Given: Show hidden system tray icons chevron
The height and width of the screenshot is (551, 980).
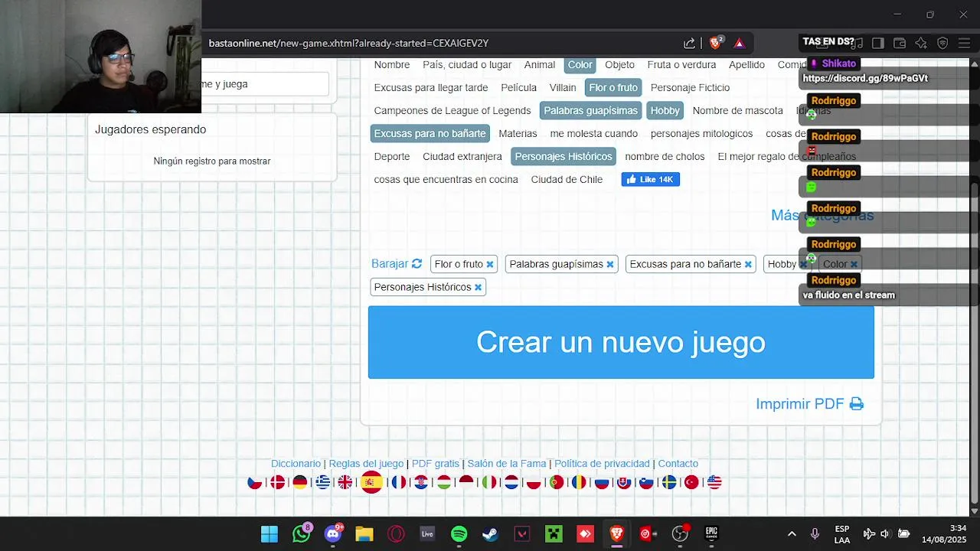Looking at the screenshot, I should [x=792, y=534].
